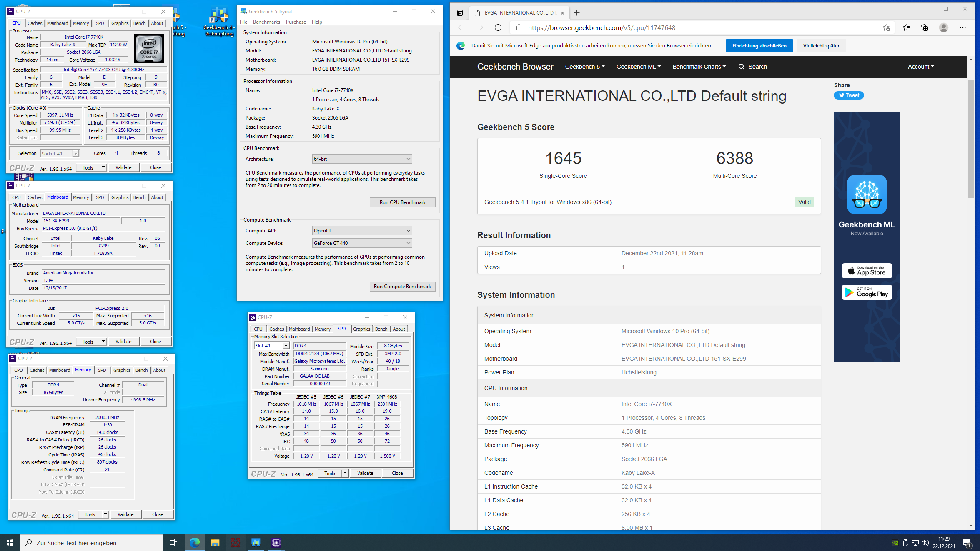The width and height of the screenshot is (980, 551).
Task: Click the Download on the App Store badge
Action: (x=867, y=271)
